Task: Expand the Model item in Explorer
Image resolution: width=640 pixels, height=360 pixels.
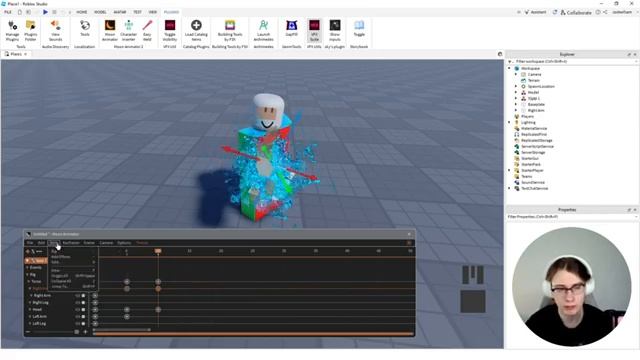Action: 516,92
